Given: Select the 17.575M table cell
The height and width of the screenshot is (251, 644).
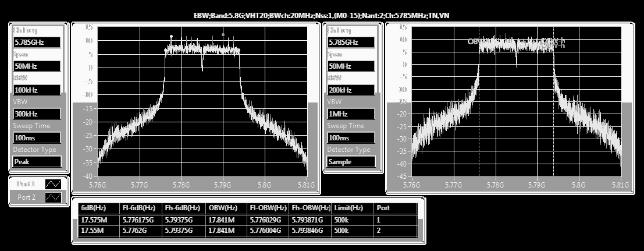Looking at the screenshot, I should [x=98, y=220].
